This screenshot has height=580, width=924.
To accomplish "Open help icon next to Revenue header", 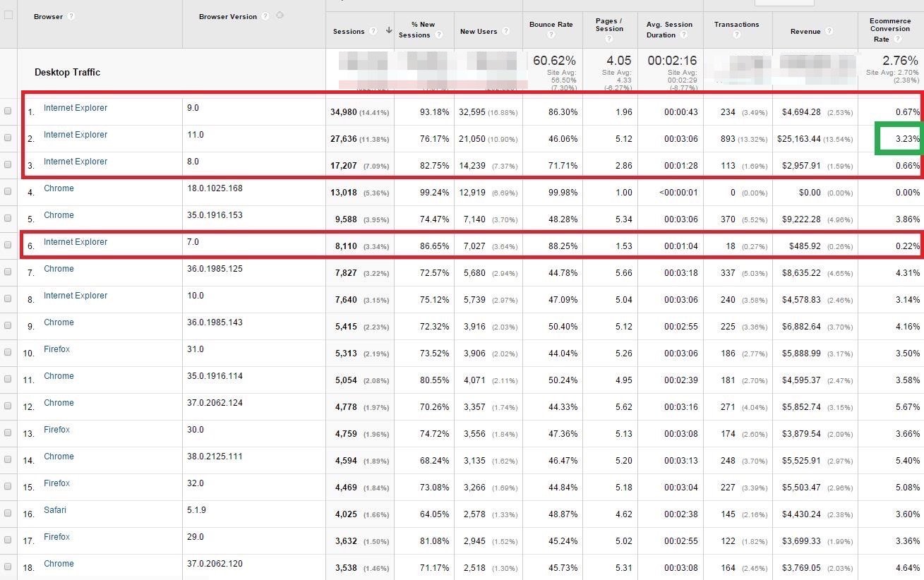I will click(829, 31).
